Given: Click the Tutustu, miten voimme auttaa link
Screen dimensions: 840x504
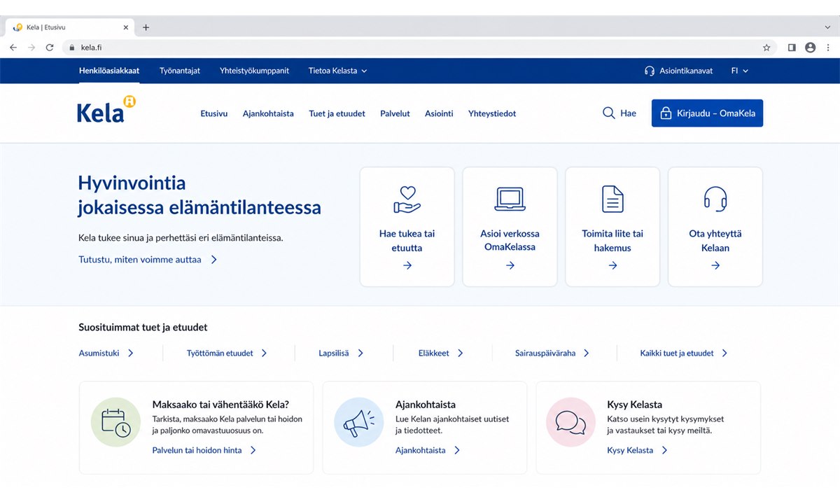Looking at the screenshot, I should [x=148, y=260].
